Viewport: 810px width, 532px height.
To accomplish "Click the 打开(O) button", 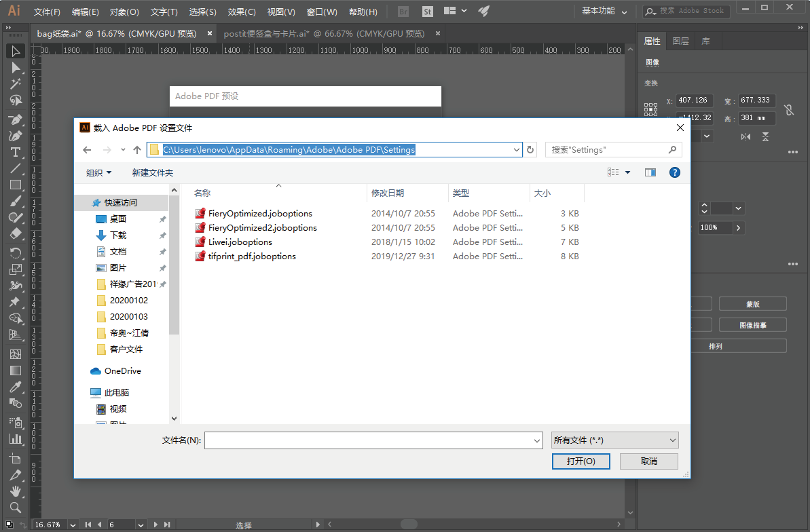I will (581, 461).
